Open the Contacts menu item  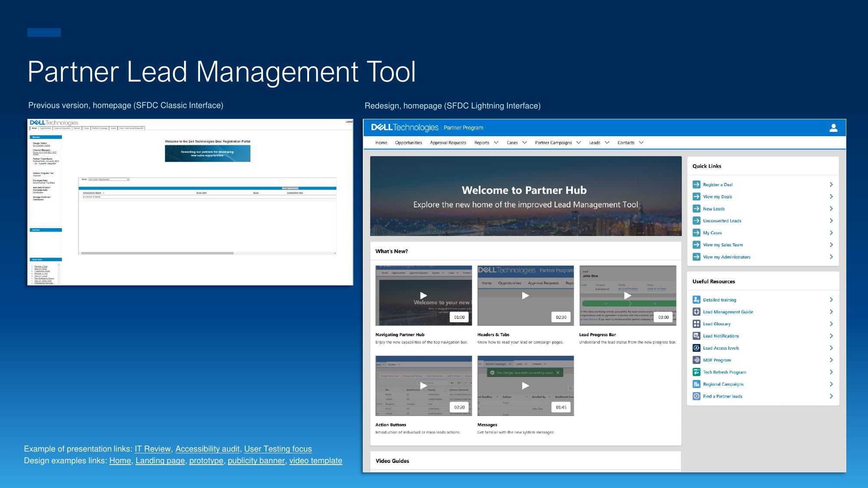click(626, 143)
